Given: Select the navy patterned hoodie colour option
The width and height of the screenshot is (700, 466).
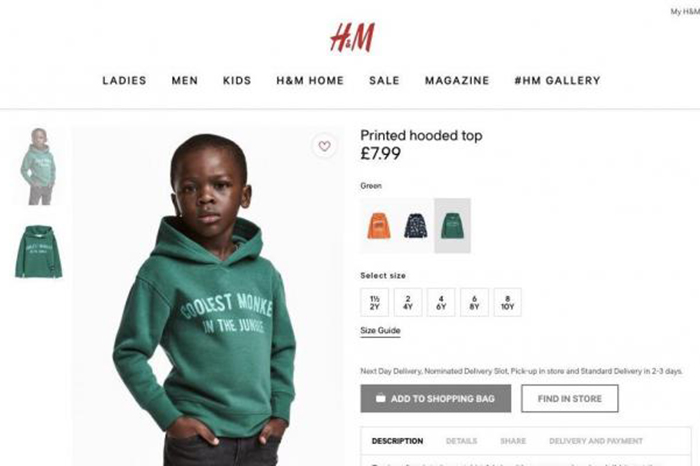Looking at the screenshot, I should pyautogui.click(x=416, y=226).
